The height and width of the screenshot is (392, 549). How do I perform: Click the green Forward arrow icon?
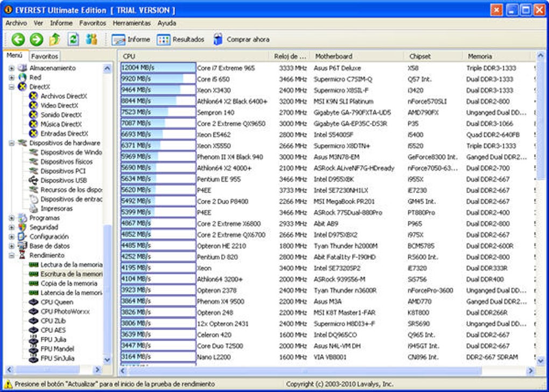pos(37,39)
